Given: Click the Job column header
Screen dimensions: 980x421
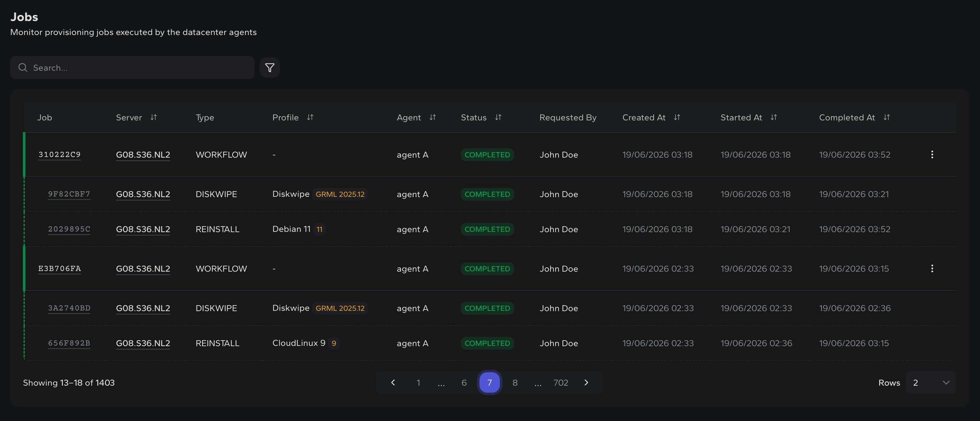Looking at the screenshot, I should [45, 118].
